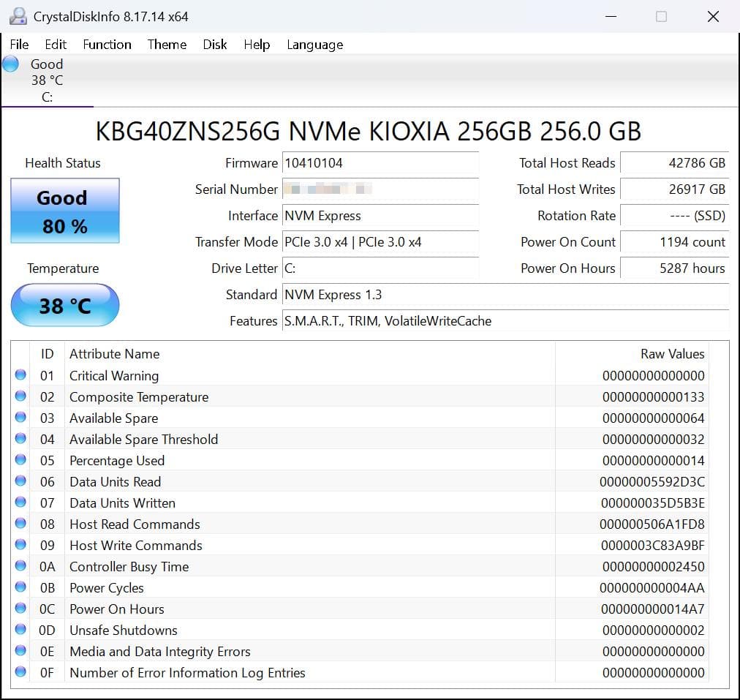Open the Disk menu to switch drives
The height and width of the screenshot is (700, 740).
[214, 45]
